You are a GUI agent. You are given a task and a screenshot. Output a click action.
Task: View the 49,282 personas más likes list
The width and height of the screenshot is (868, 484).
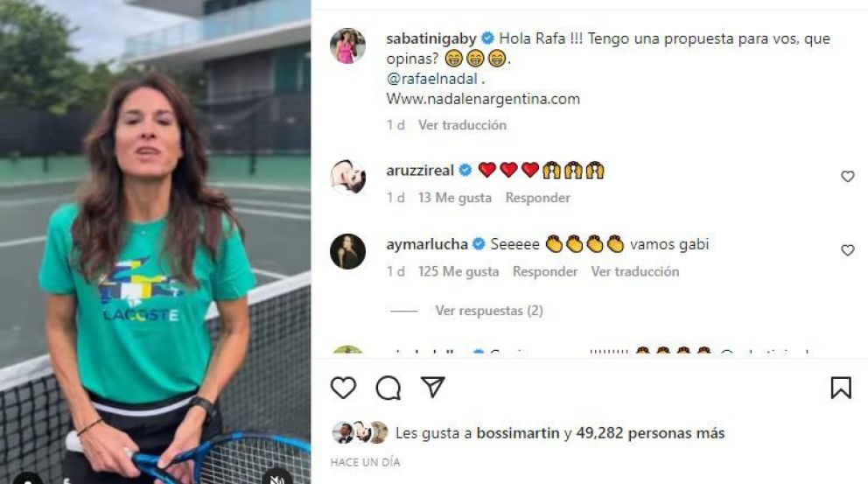point(650,433)
